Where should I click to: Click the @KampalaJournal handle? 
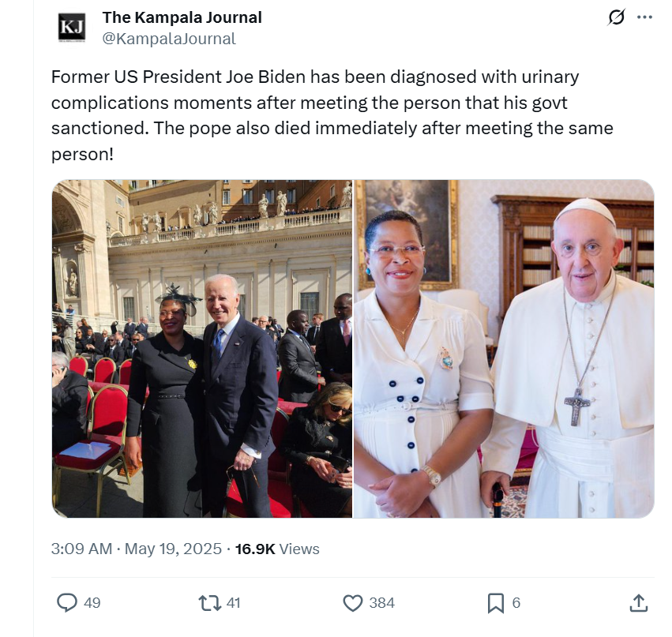pyautogui.click(x=169, y=38)
